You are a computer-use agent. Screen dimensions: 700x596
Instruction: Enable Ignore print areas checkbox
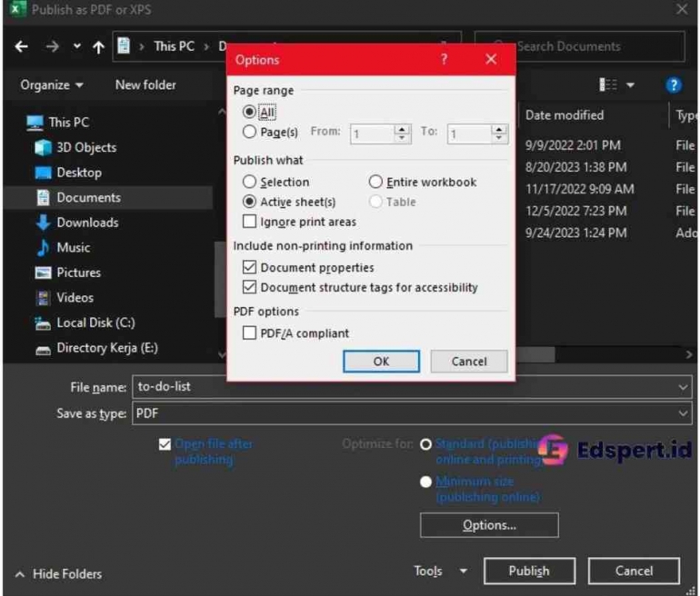tap(249, 222)
